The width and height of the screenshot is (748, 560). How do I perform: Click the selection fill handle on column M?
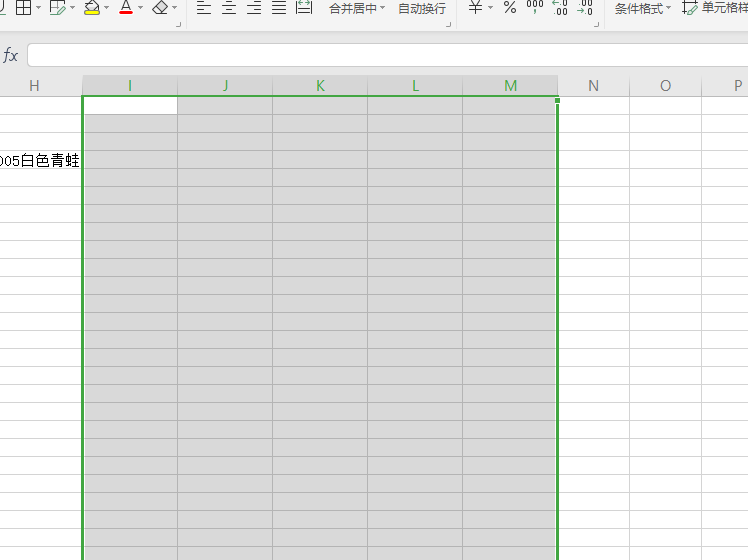557,100
